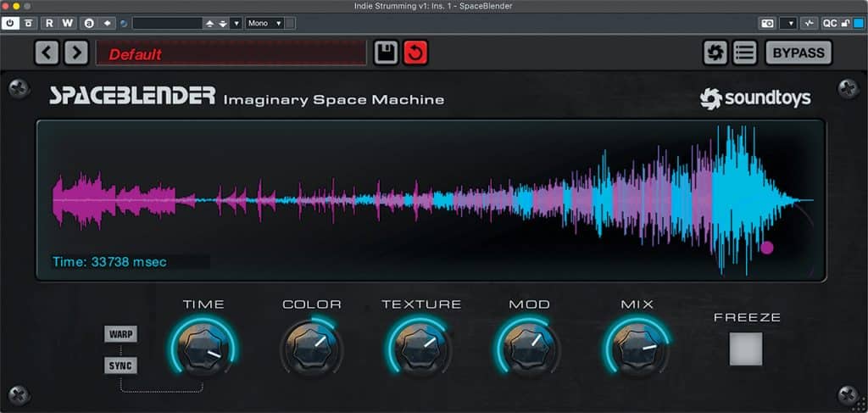Toggle the SYNC mode switch

(120, 366)
